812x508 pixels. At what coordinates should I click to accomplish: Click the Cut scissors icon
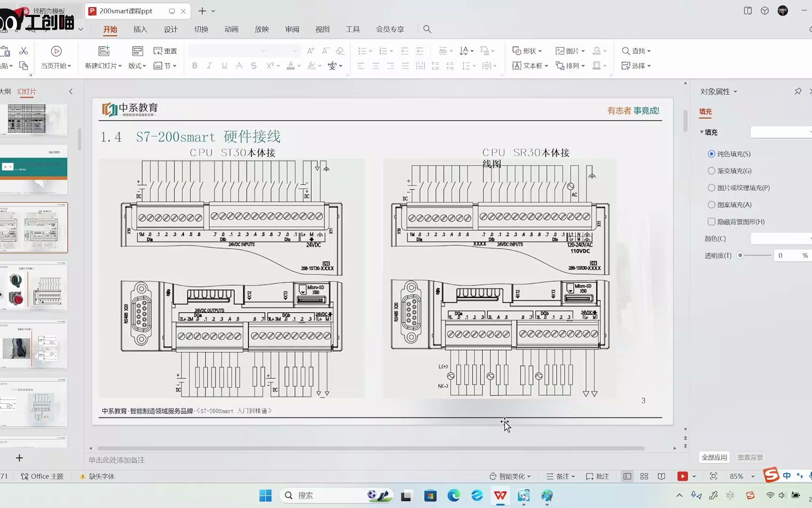coord(23,51)
